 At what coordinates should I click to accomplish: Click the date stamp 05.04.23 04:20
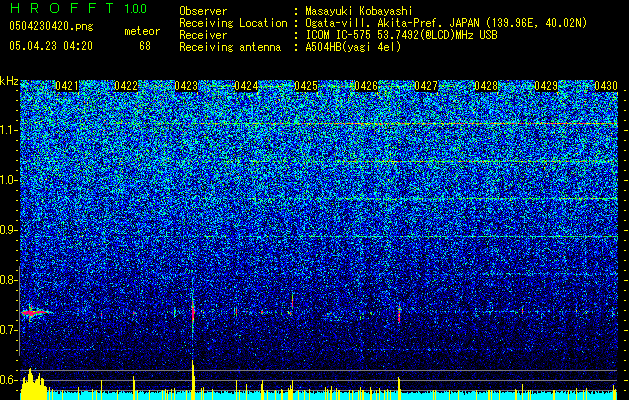pyautogui.click(x=51, y=46)
